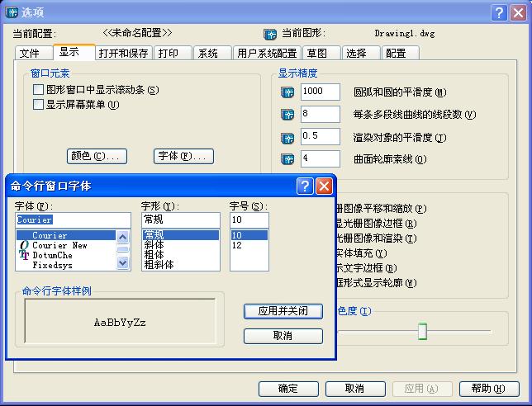The height and width of the screenshot is (406, 532).
Task: Click 字体 name field containing Courier
Action: coord(73,220)
